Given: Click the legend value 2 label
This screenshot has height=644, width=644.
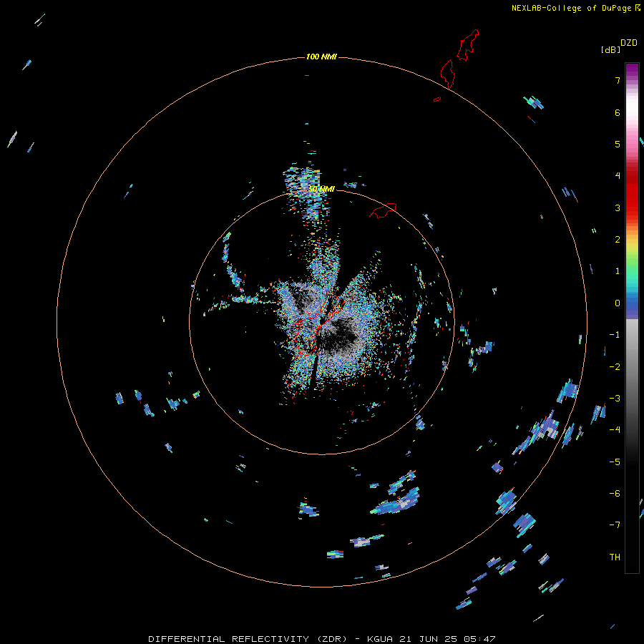Looking at the screenshot, I should 618,240.
